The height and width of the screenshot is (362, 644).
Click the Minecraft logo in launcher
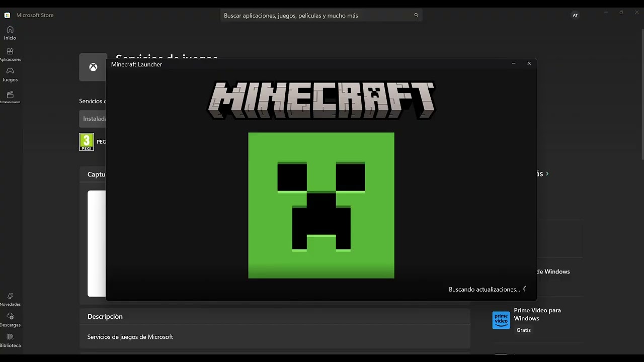pos(321,100)
